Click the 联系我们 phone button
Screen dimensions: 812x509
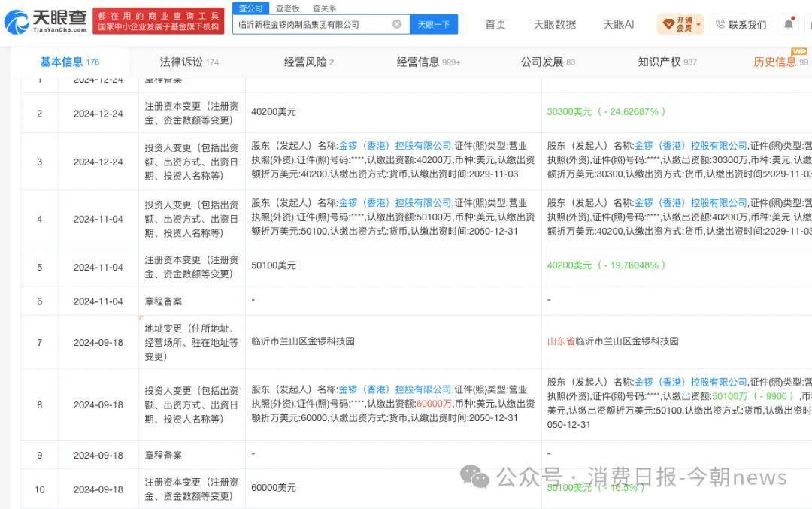[x=741, y=24]
